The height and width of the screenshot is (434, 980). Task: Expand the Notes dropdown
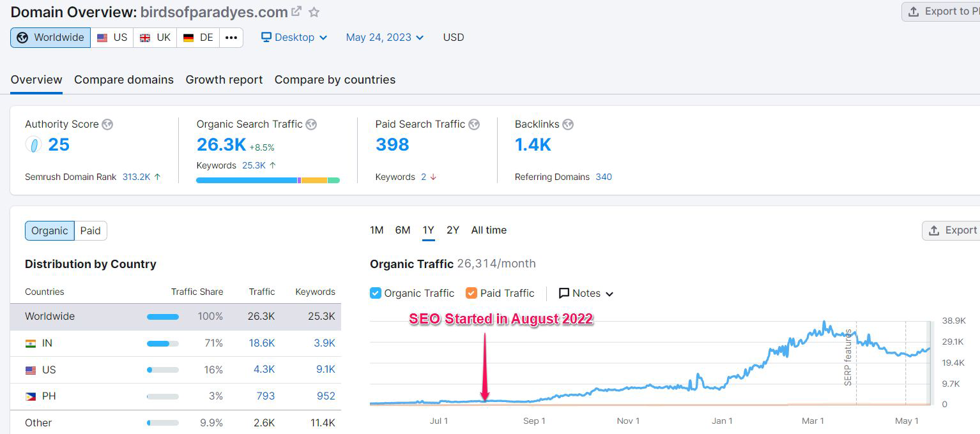(586, 294)
